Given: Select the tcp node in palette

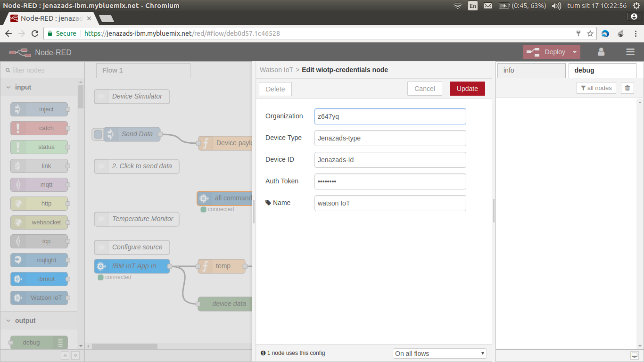Looking at the screenshot, I should click(x=39, y=241).
